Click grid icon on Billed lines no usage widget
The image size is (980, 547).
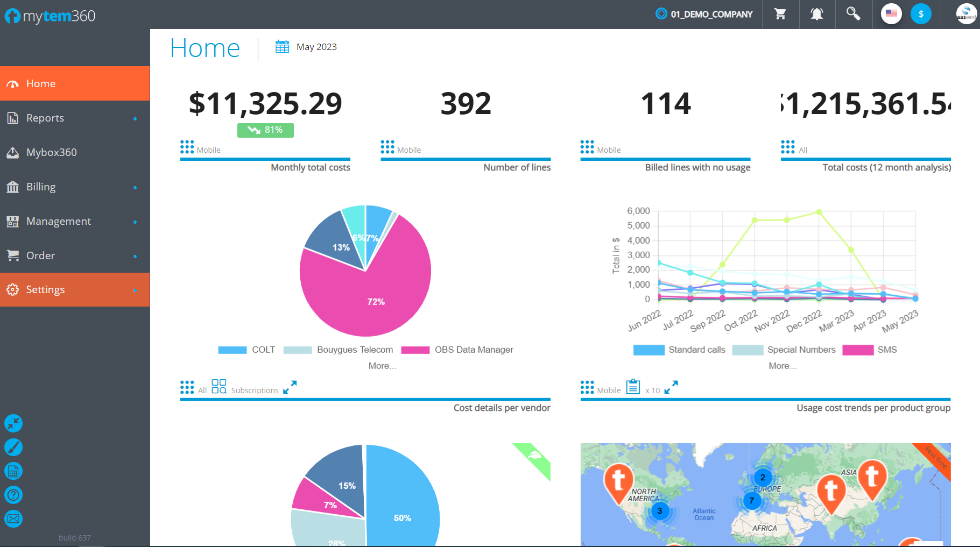click(x=587, y=147)
